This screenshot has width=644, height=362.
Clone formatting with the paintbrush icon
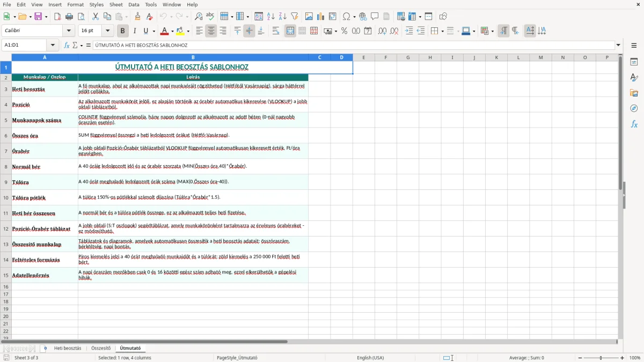pos(138,17)
